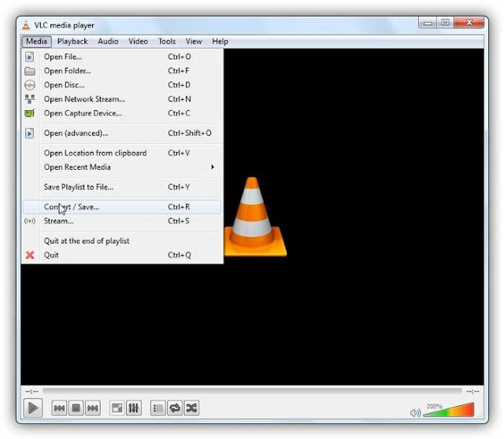Skip to next media track
Image resolution: width=504 pixels, height=439 pixels.
(93, 408)
